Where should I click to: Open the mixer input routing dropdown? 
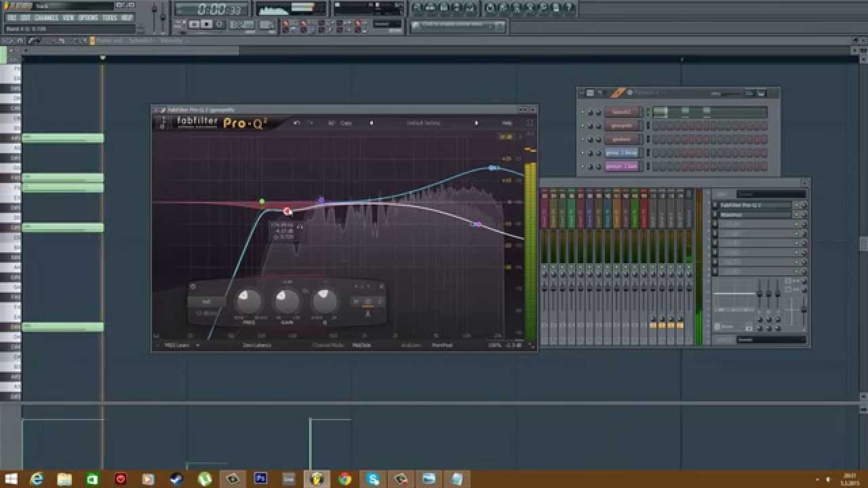(x=771, y=194)
